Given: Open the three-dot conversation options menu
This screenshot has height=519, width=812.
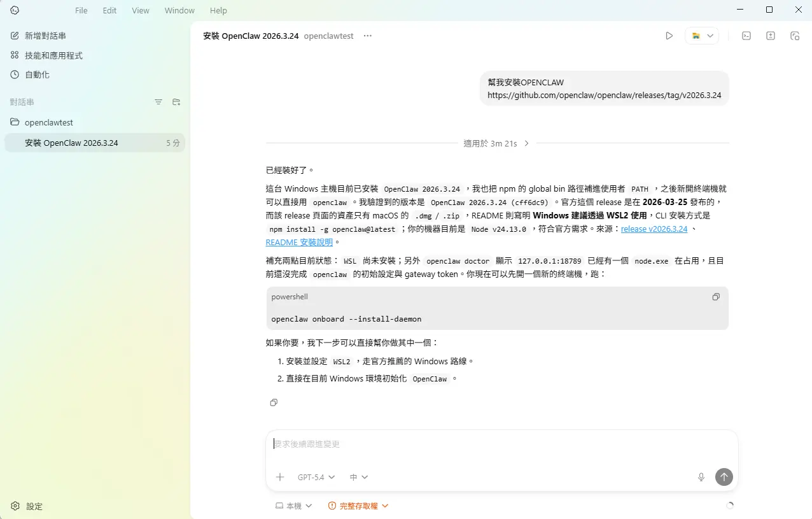Looking at the screenshot, I should tap(367, 36).
